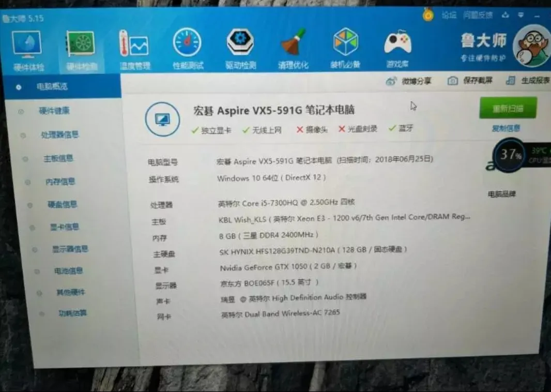Click the KBL Wish_KLS motherboard value
The width and height of the screenshot is (551, 392).
pos(344,218)
